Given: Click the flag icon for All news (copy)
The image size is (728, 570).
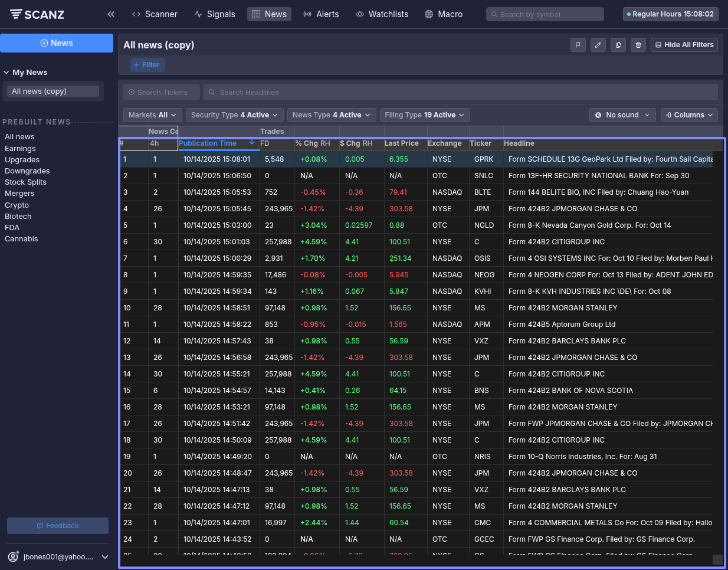Looking at the screenshot, I should pyautogui.click(x=578, y=45).
